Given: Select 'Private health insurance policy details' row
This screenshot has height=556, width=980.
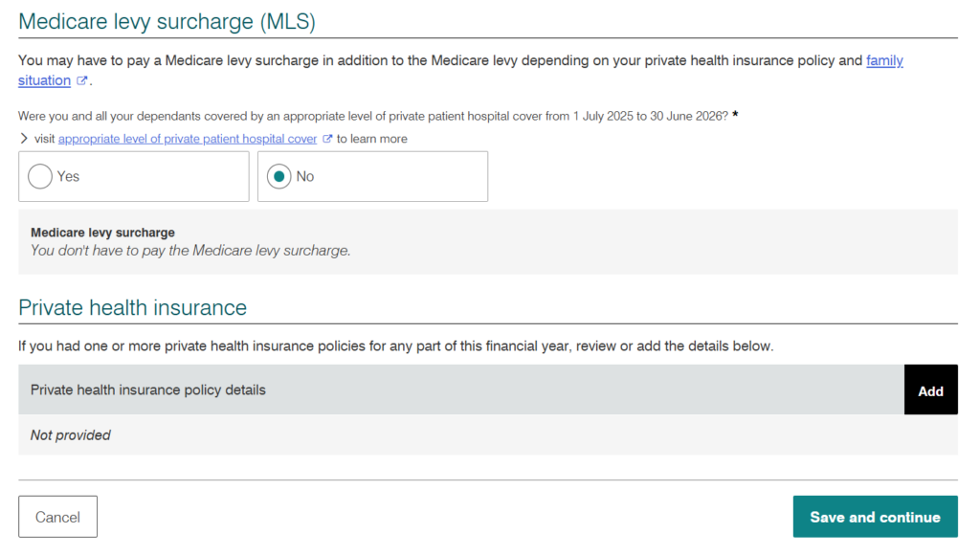Looking at the screenshot, I should click(461, 389).
